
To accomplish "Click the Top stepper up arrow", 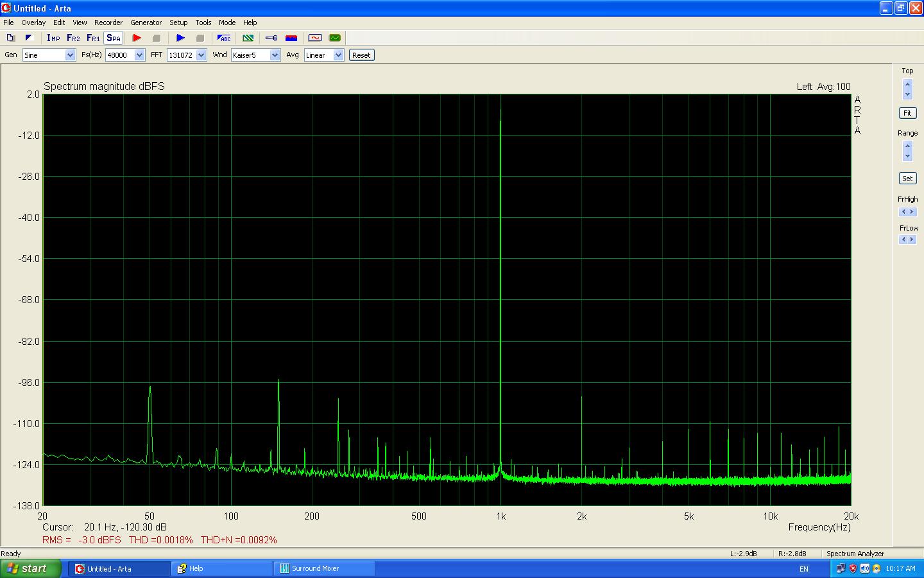I will 907,84.
